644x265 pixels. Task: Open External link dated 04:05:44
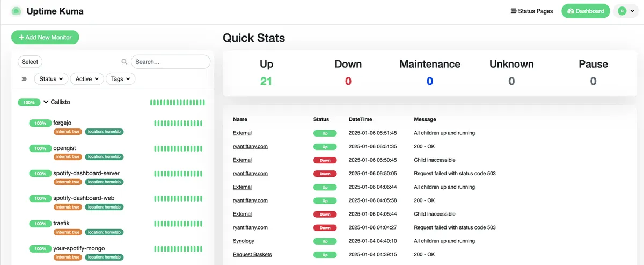pos(242,214)
